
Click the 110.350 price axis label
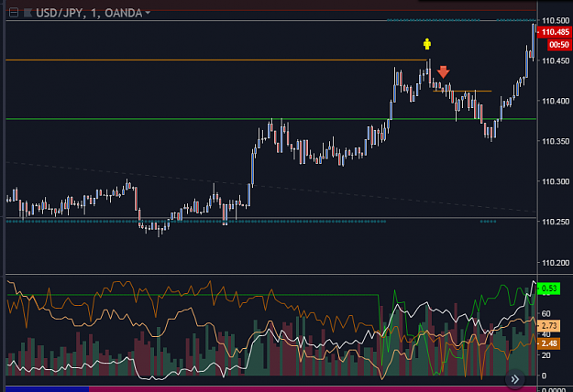tap(556, 141)
